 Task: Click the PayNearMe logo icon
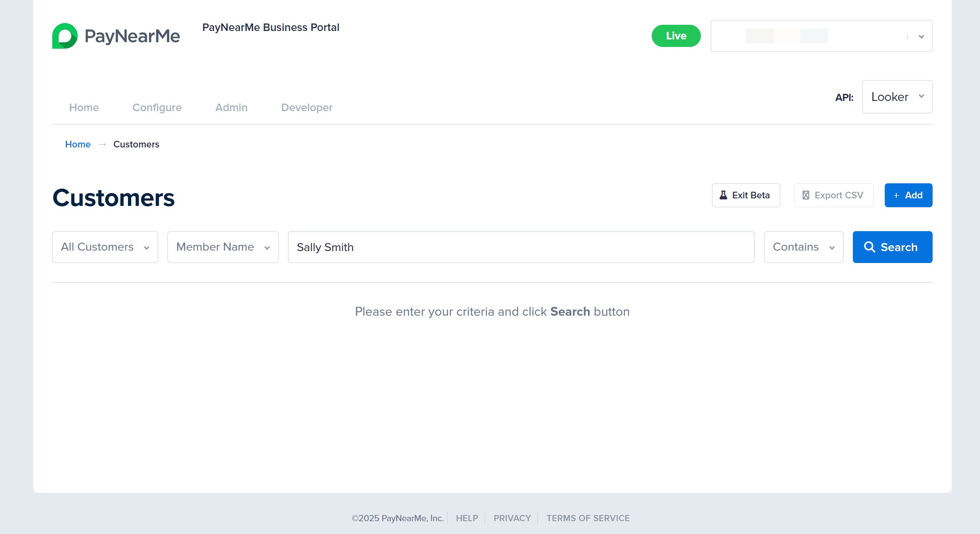(x=65, y=36)
